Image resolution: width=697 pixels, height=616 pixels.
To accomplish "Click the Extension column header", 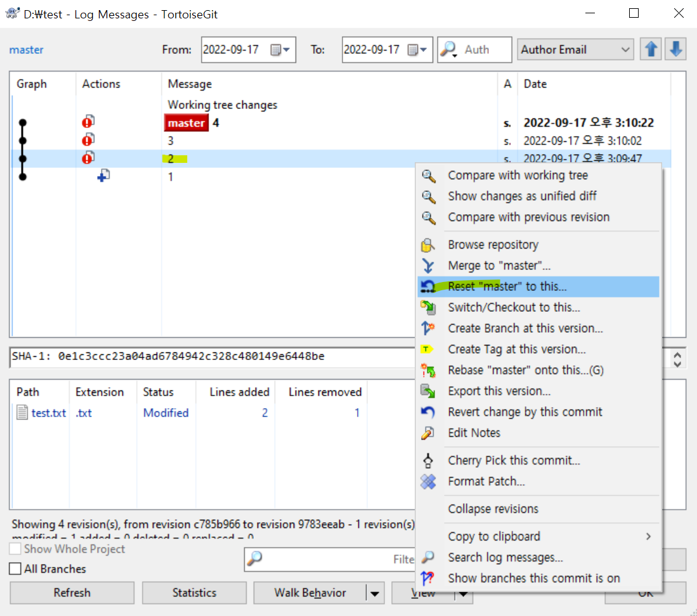I will 103,392.
